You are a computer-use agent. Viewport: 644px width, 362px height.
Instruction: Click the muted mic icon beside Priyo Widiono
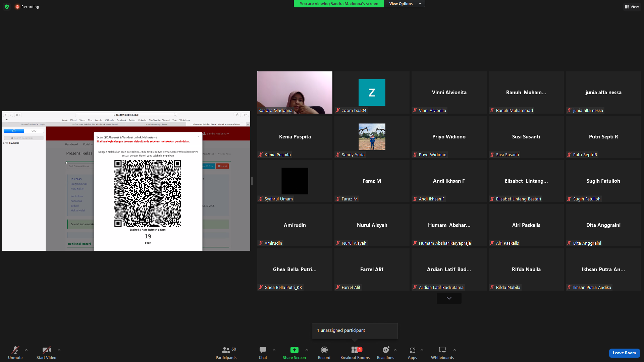tap(415, 155)
